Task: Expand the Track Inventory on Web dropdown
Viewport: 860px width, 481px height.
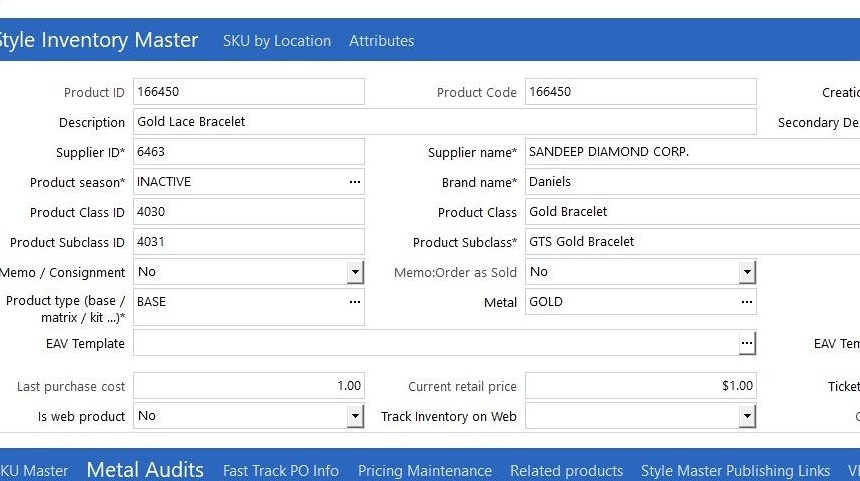Action: [x=747, y=416]
